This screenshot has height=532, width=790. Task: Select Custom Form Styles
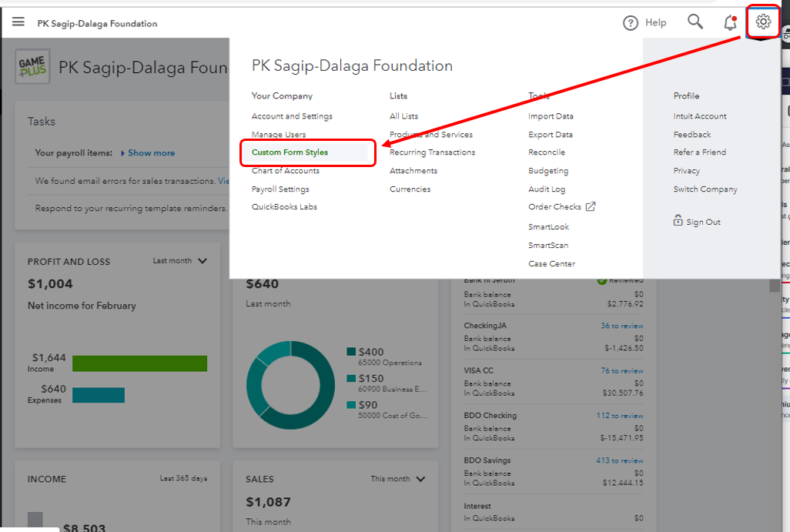click(x=290, y=152)
